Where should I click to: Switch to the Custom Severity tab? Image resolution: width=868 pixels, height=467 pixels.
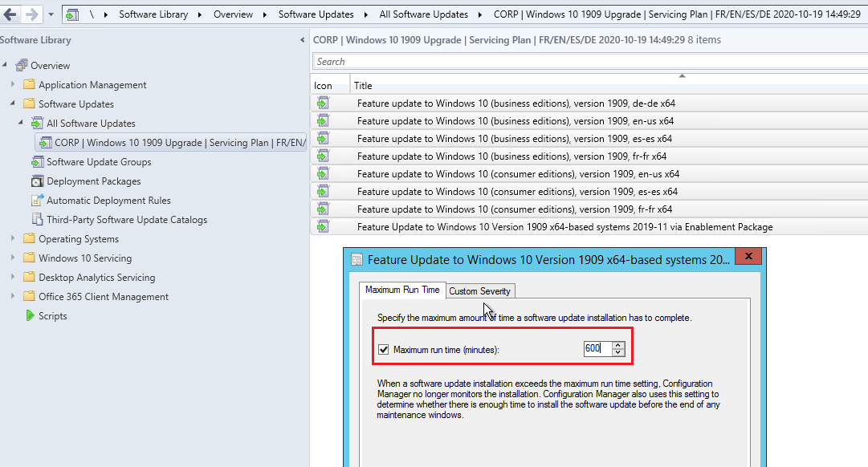[x=479, y=291]
